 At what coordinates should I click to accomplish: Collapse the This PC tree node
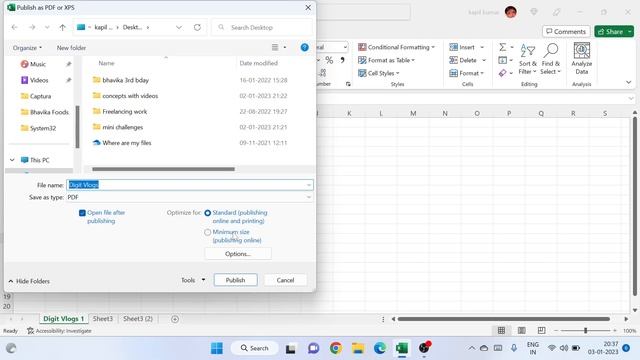click(12, 160)
